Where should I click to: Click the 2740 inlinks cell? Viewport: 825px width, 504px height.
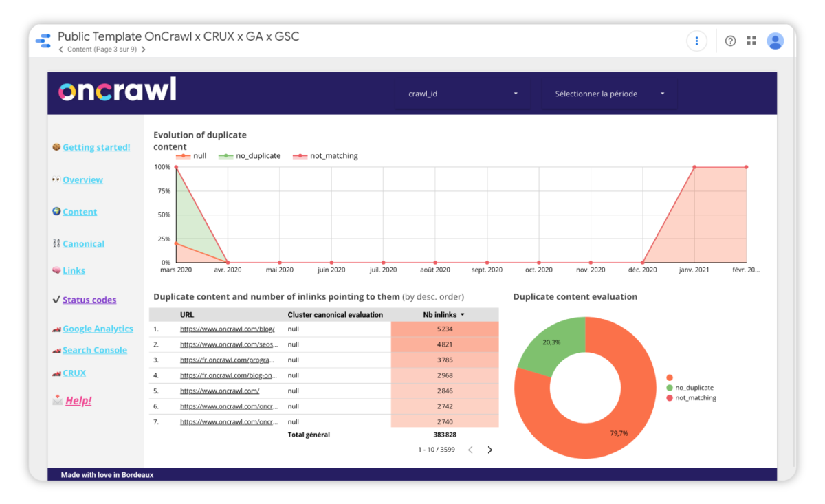click(x=445, y=421)
